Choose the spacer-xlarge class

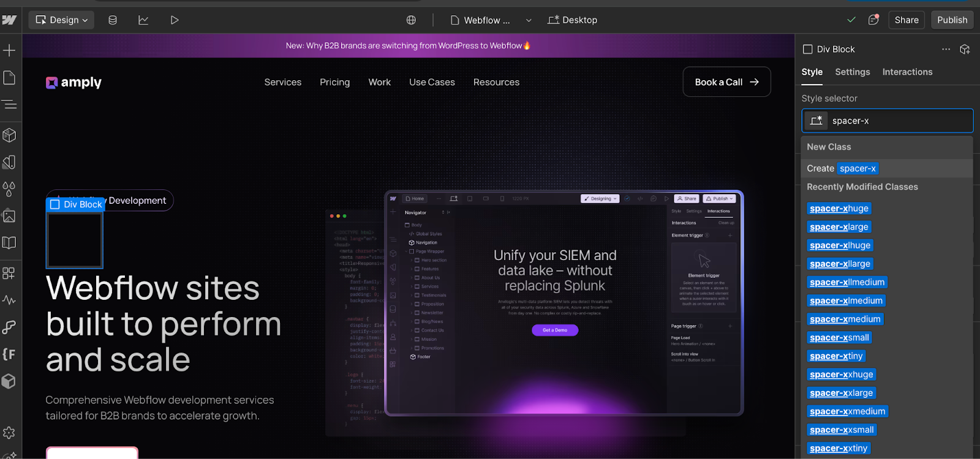point(839,227)
